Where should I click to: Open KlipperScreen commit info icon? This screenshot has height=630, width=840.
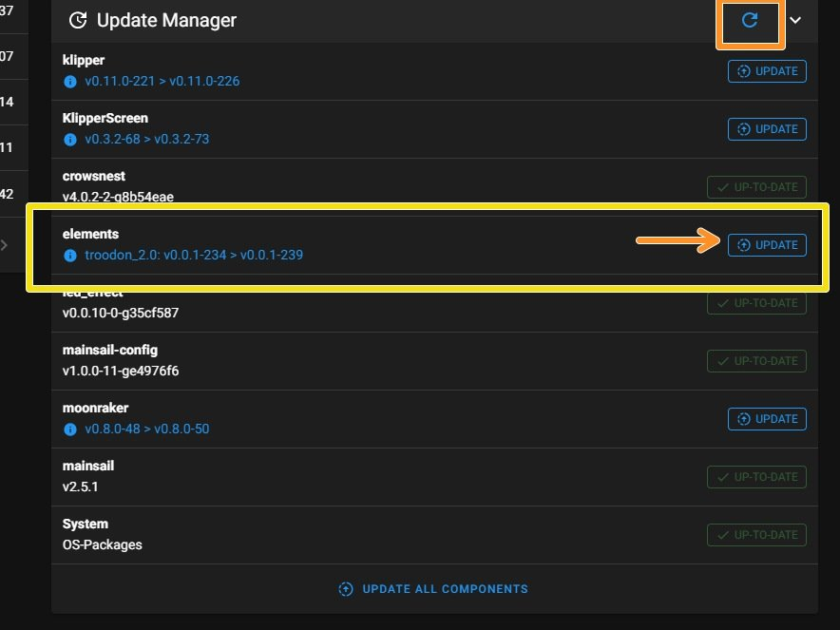click(70, 140)
